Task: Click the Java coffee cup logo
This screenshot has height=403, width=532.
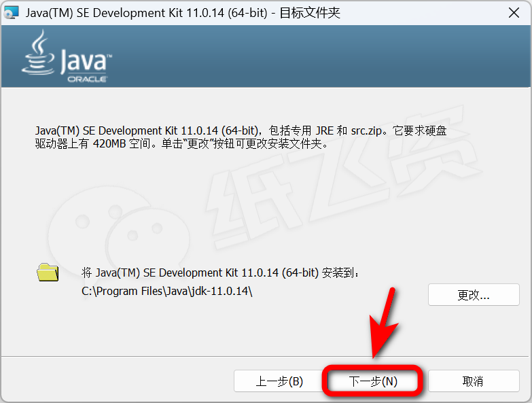Action: click(x=38, y=54)
